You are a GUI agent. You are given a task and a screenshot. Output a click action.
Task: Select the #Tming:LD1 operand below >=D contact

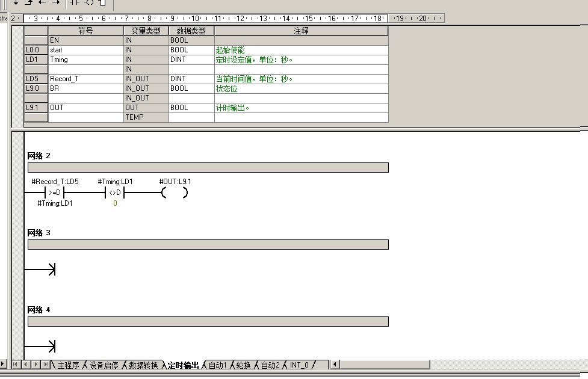click(55, 203)
